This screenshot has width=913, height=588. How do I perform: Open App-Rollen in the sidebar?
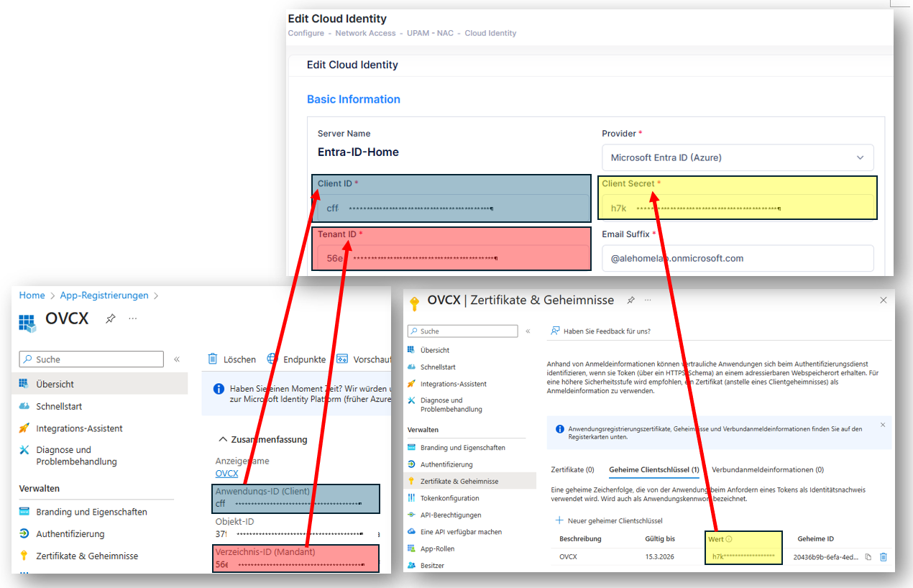(437, 548)
